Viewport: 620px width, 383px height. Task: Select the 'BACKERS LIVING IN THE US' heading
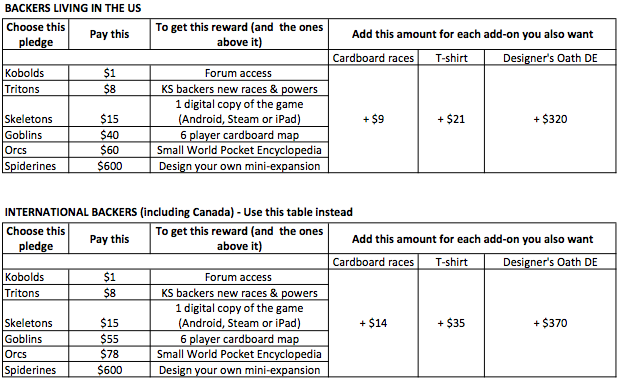(73, 8)
